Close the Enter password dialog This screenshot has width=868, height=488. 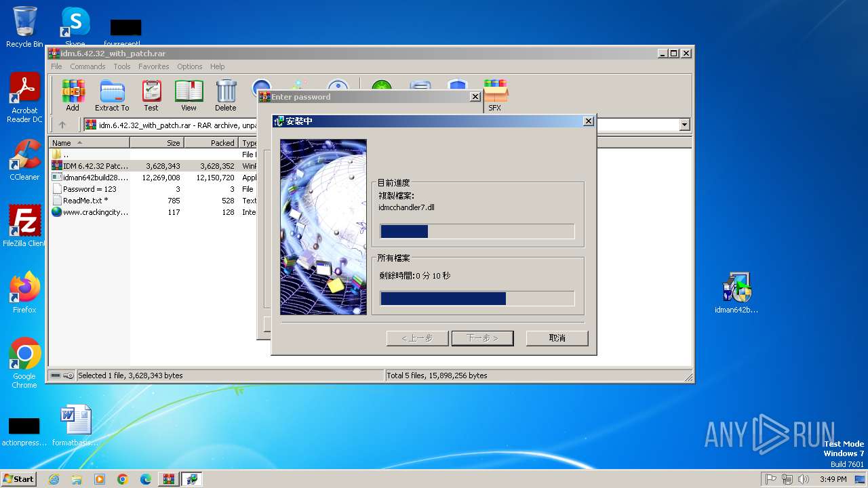click(x=475, y=97)
